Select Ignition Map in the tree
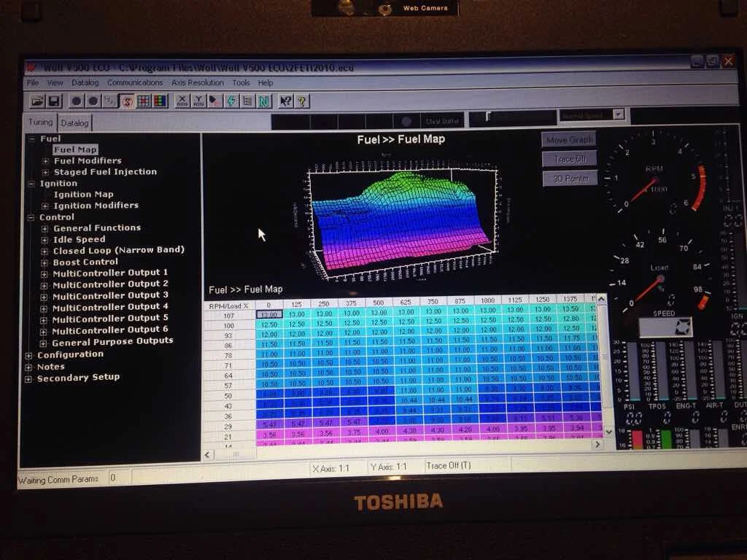The image size is (747, 560). [x=83, y=195]
